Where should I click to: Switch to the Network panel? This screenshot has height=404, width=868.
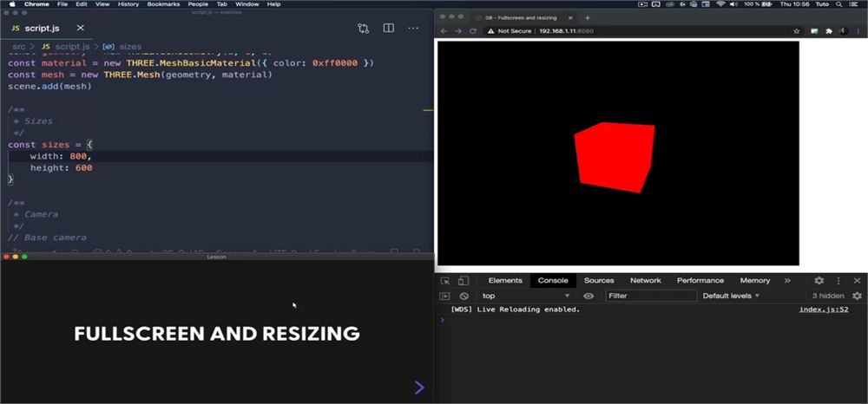pos(646,281)
